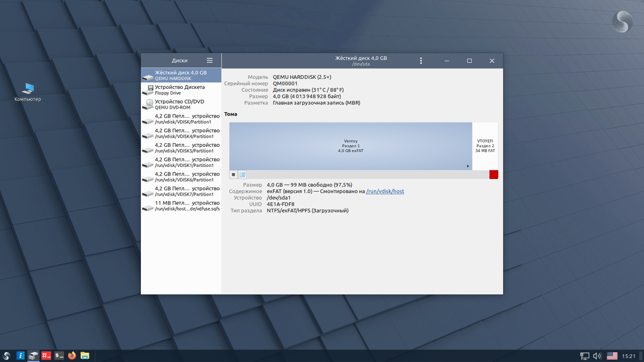
Task: Click the swirl logo on desktop corner
Action: coord(622,22)
